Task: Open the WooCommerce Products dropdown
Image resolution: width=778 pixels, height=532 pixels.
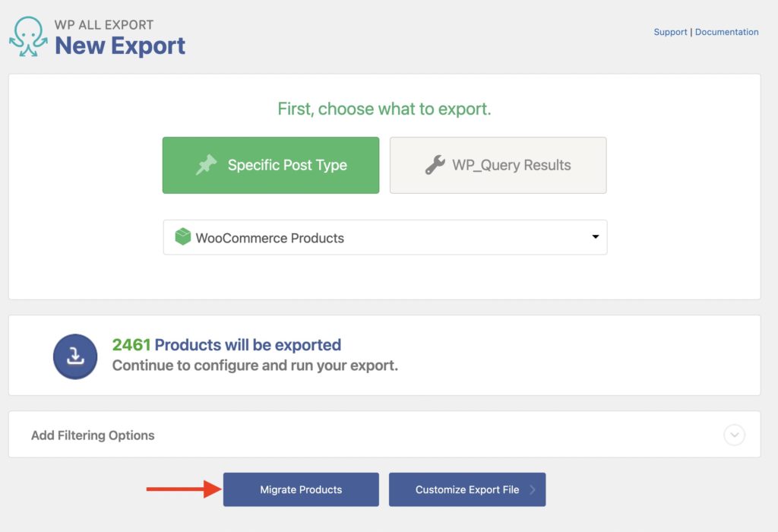Action: point(385,236)
